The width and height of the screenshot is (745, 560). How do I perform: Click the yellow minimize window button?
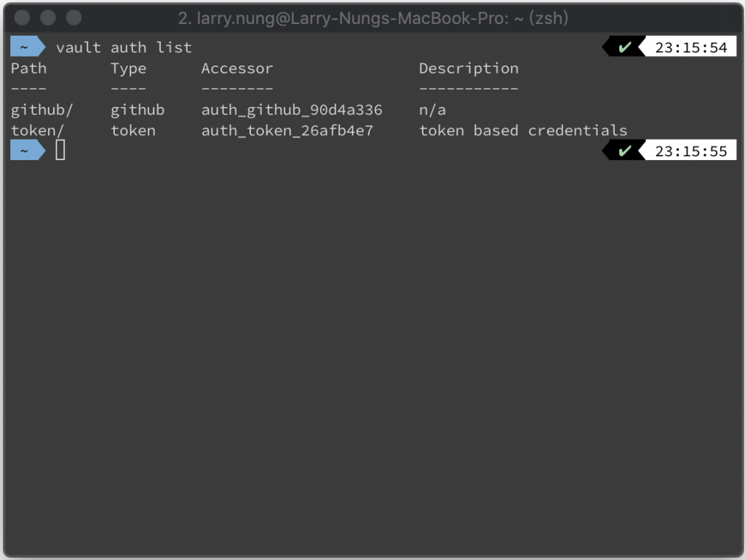[48, 17]
